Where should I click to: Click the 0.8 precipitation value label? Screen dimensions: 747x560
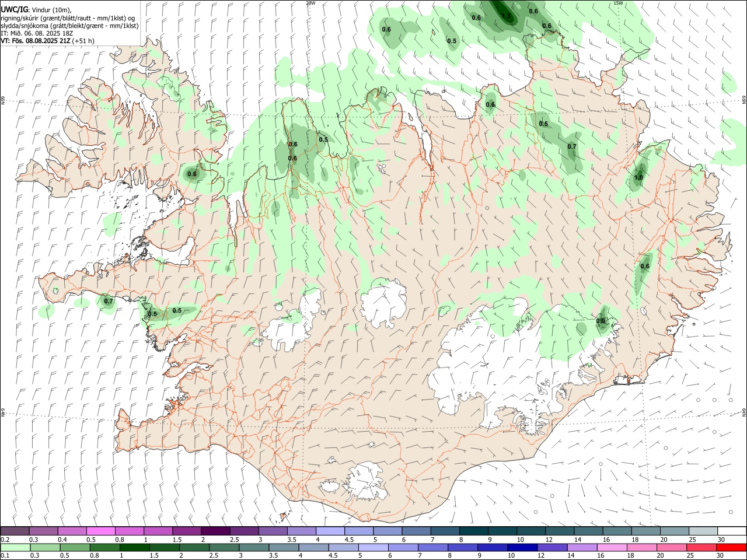click(191, 174)
